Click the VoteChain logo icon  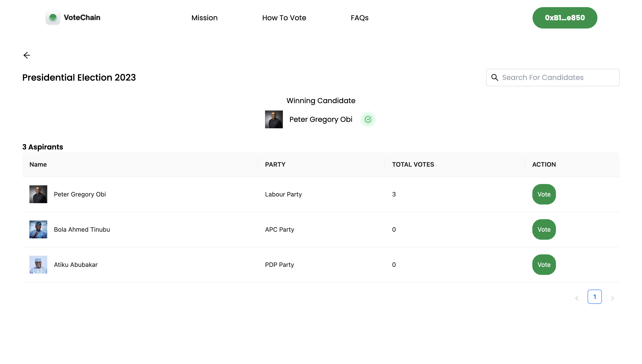point(53,18)
